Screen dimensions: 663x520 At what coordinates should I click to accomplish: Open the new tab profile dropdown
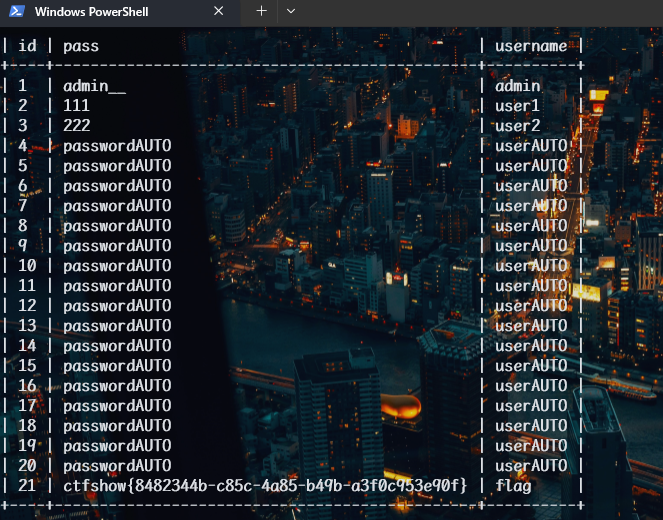pyautogui.click(x=291, y=11)
